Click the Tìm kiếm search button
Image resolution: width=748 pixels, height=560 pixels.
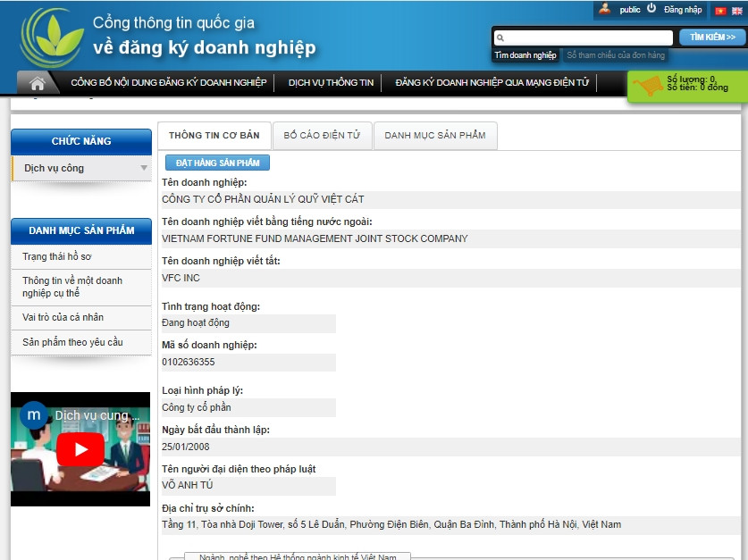[x=712, y=38]
